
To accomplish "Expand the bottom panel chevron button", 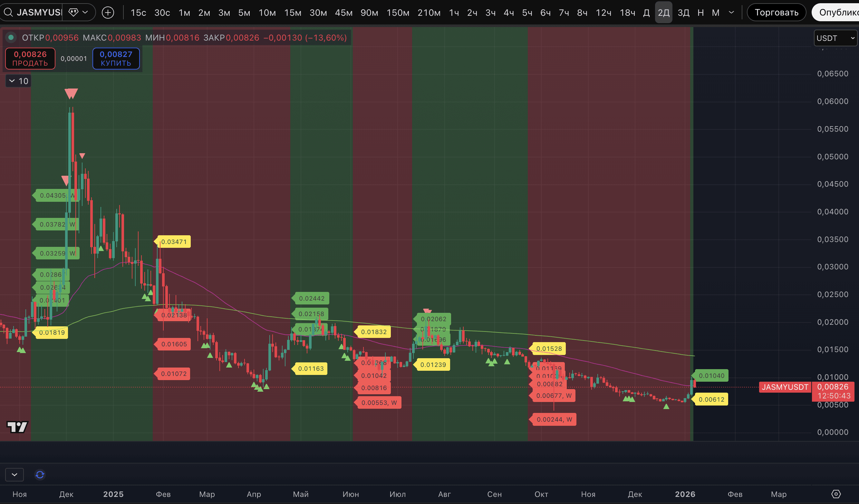I will [x=14, y=474].
